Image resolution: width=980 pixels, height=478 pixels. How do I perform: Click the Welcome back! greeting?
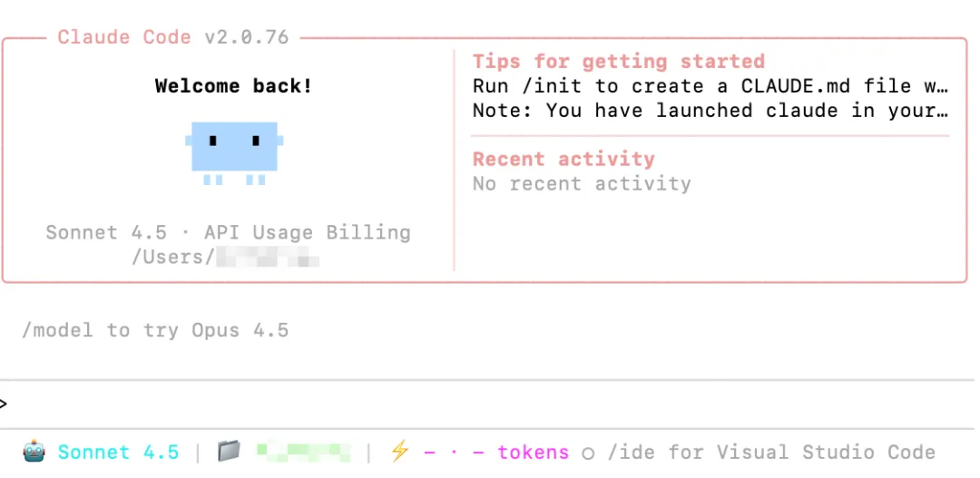(x=234, y=86)
